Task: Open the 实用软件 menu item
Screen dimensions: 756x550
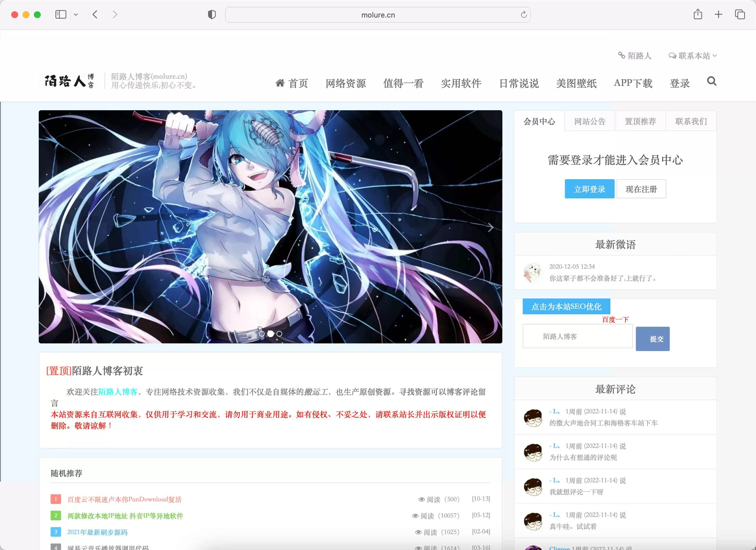Action: 461,83
